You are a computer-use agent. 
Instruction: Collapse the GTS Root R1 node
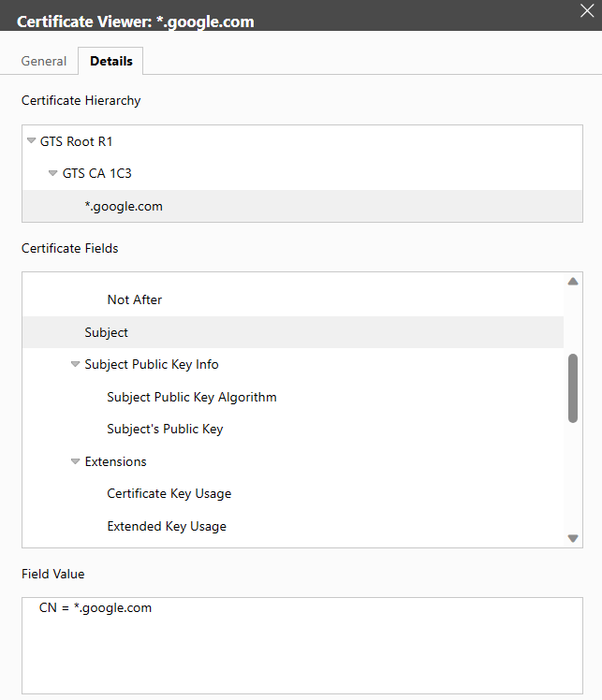tap(32, 141)
